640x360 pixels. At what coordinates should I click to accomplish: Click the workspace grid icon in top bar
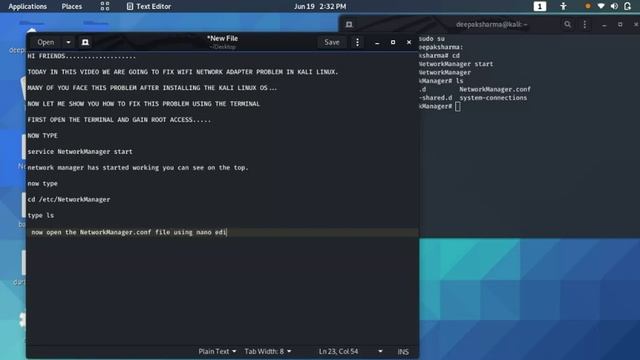(105, 6)
